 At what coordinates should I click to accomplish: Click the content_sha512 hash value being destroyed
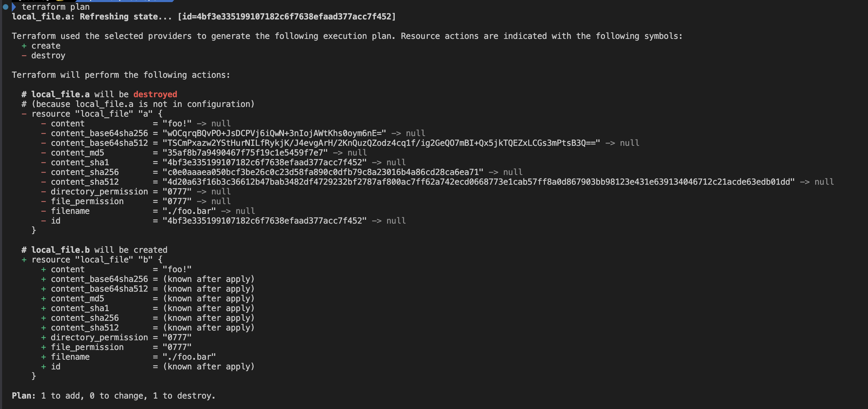click(478, 182)
